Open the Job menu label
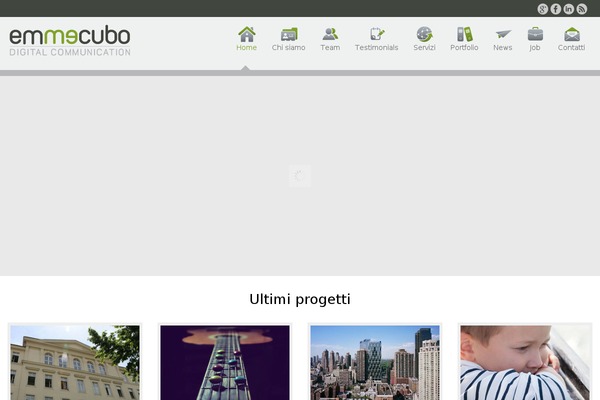The image size is (600, 400). 535,47
